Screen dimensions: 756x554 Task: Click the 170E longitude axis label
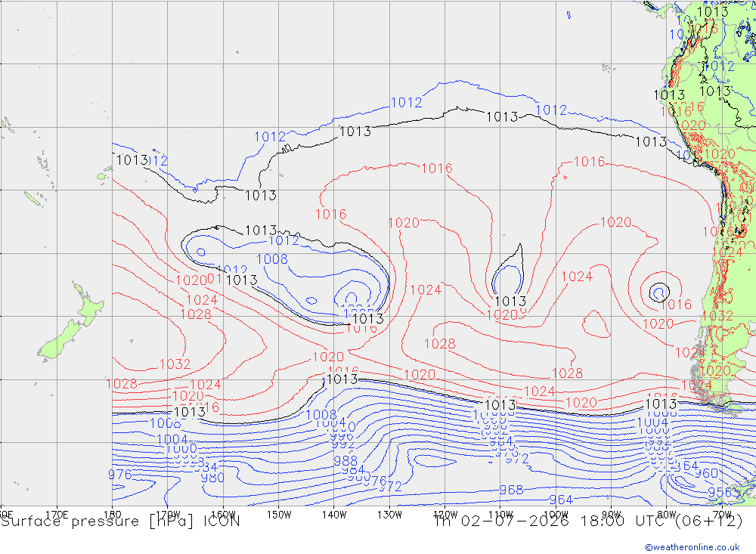pos(57,515)
